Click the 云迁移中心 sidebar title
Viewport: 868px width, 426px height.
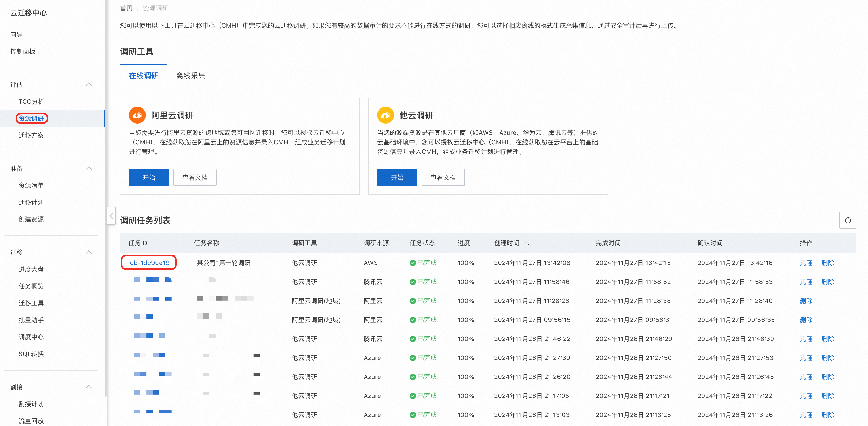click(x=28, y=13)
